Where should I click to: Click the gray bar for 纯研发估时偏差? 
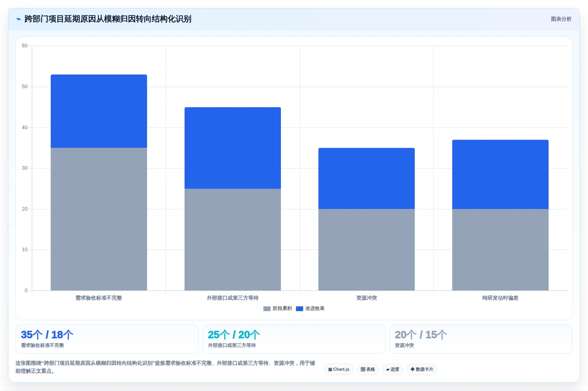tap(500, 250)
